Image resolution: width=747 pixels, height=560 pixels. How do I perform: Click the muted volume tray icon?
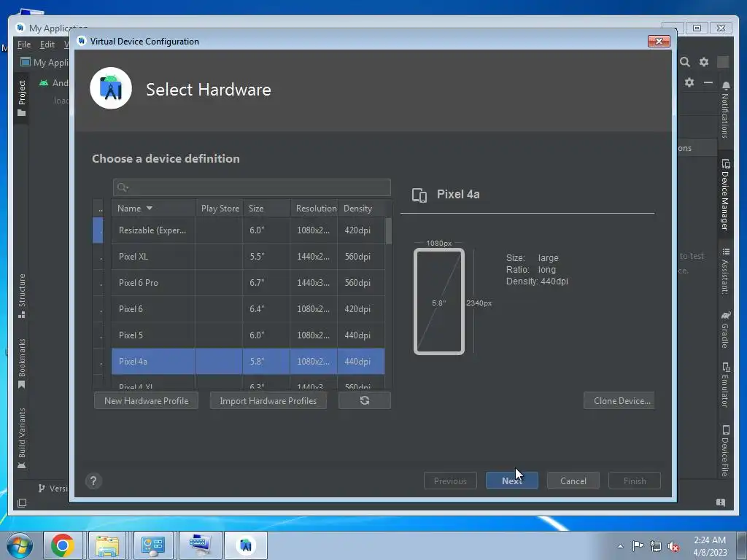pyautogui.click(x=673, y=546)
